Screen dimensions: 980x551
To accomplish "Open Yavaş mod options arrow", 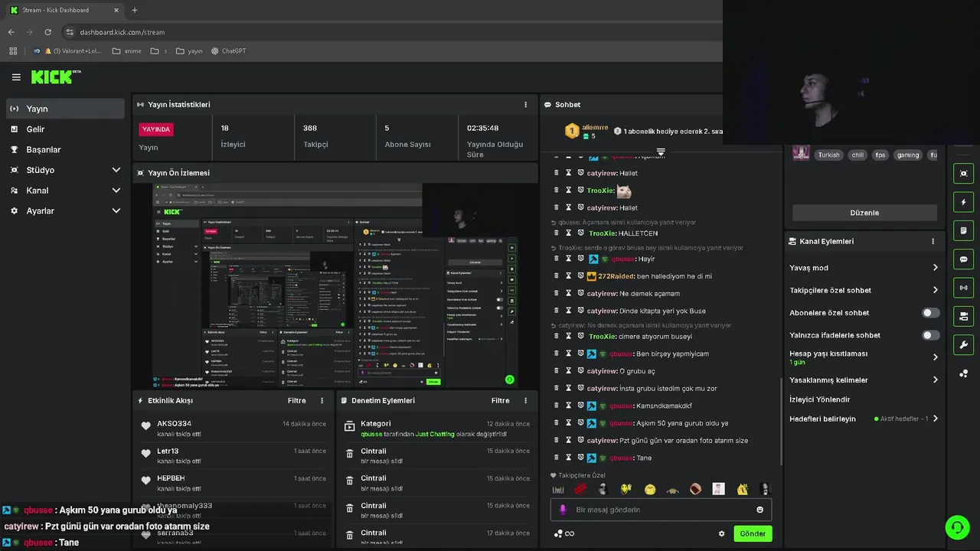I will click(935, 268).
